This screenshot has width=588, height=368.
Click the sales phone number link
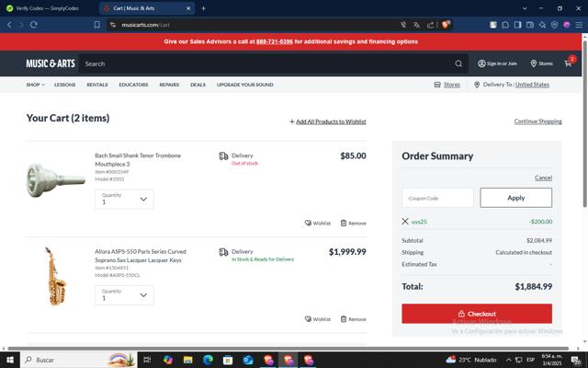(275, 41)
